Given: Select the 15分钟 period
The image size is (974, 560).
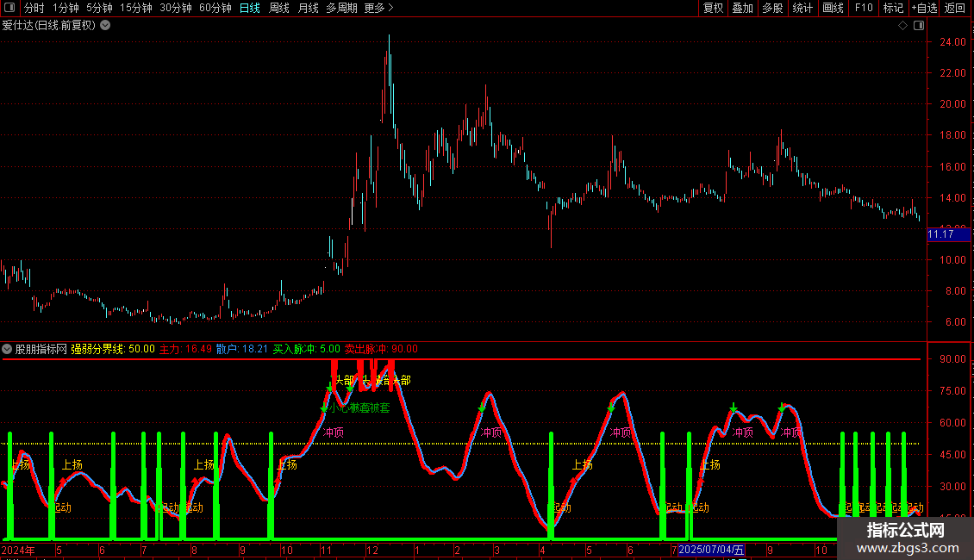Looking at the screenshot, I should [135, 8].
